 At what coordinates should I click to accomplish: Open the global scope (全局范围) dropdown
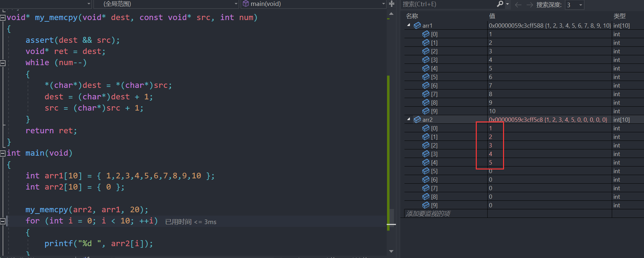236,4
